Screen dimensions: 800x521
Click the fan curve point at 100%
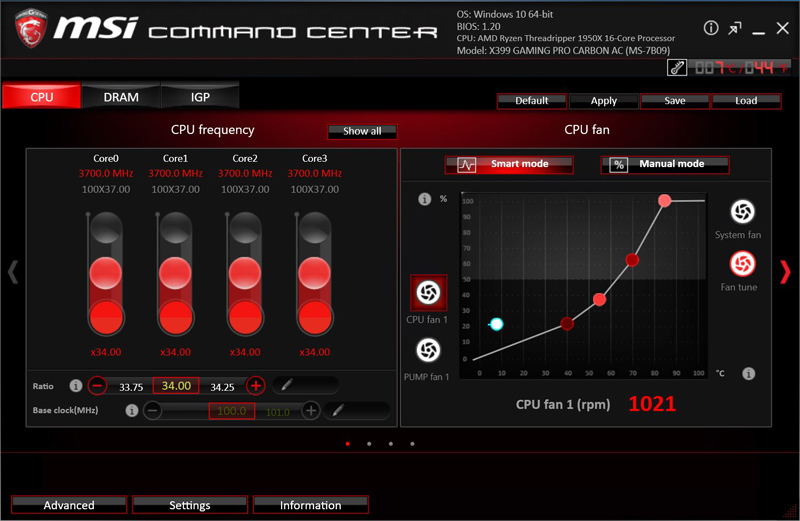pos(664,201)
